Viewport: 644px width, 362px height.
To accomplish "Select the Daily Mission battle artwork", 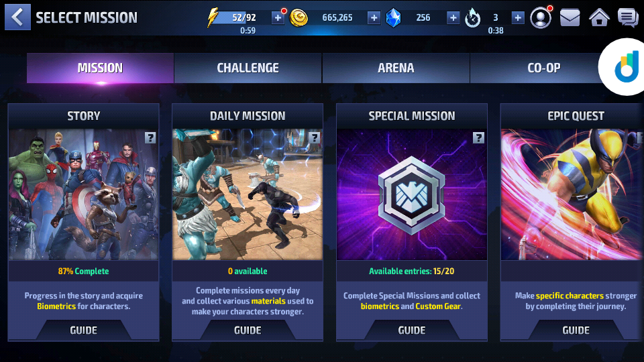I will pyautogui.click(x=248, y=194).
